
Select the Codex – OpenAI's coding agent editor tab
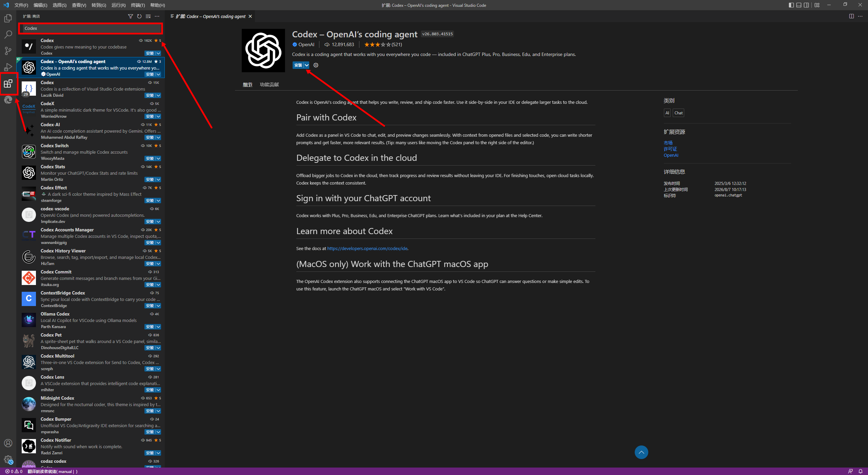211,16
